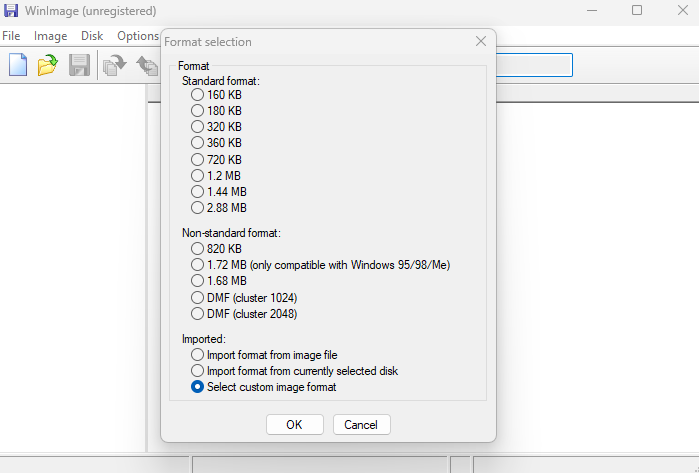The height and width of the screenshot is (473, 699).
Task: Minimize the WinImage window
Action: click(592, 10)
